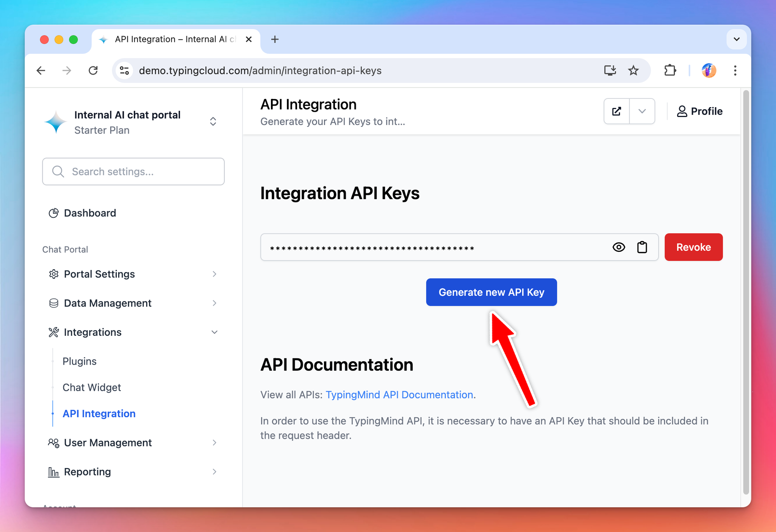Viewport: 776px width, 532px height.
Task: Click the Portal Settings gear icon
Action: coord(53,274)
